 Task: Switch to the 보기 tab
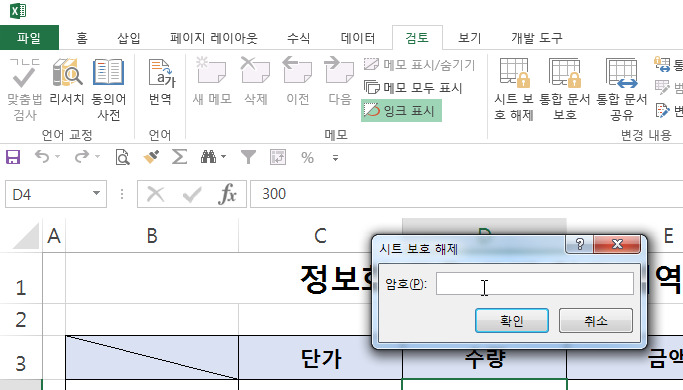pos(470,38)
